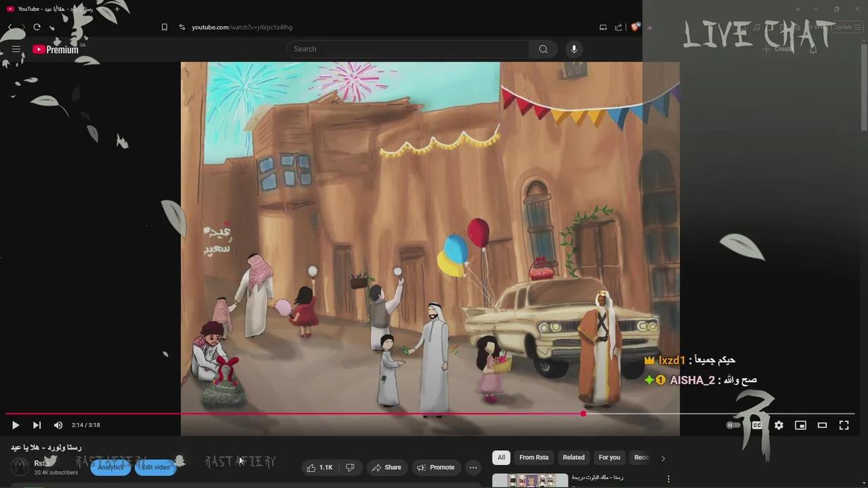
Task: Open the player settings gear
Action: 778,425
